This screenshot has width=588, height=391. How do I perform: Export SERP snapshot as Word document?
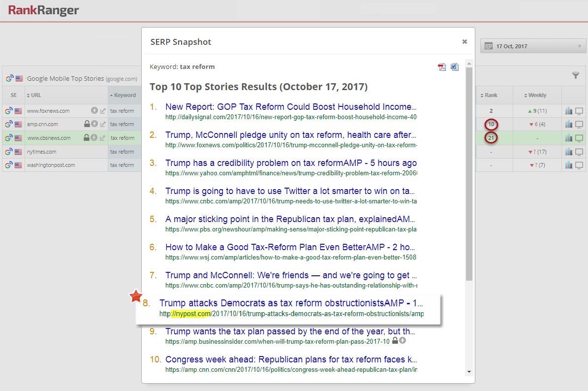point(455,67)
